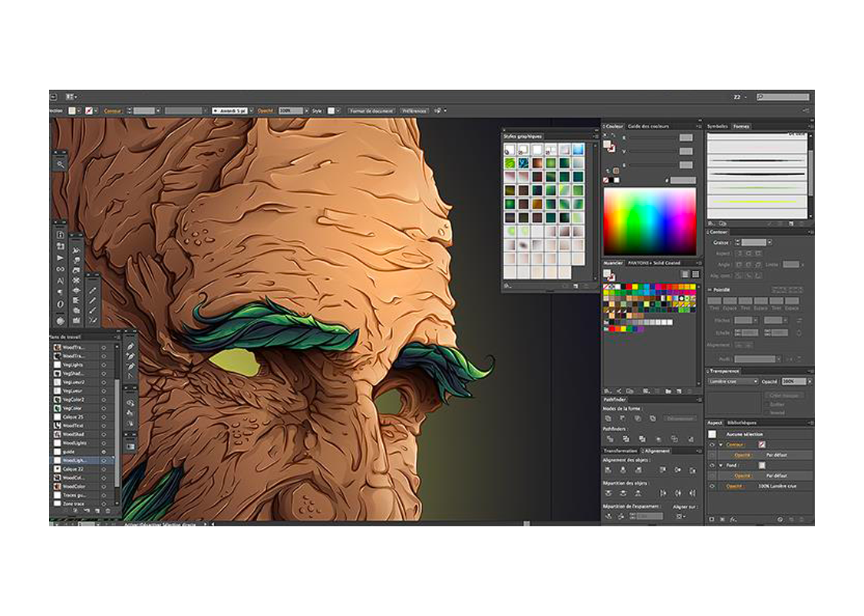
Task: Align objects to horizontal center
Action: point(623,470)
